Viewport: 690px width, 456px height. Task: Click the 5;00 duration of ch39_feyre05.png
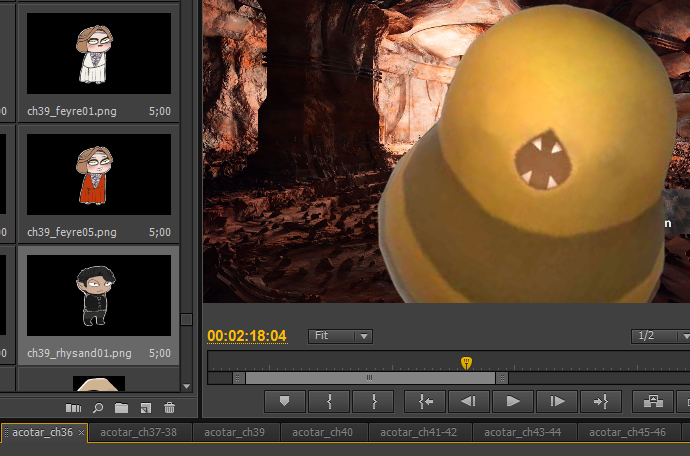(x=160, y=232)
